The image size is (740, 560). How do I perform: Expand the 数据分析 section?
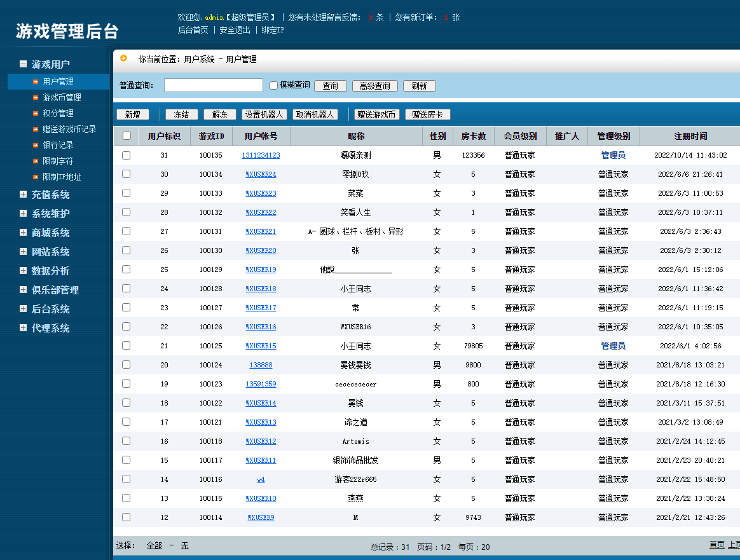(23, 270)
